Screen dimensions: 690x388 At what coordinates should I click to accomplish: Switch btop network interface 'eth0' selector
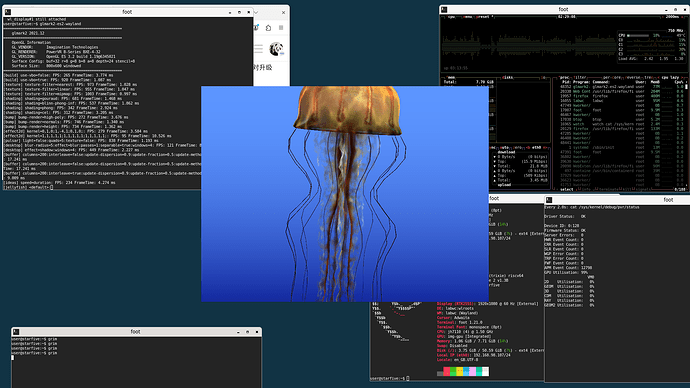tap(536, 147)
